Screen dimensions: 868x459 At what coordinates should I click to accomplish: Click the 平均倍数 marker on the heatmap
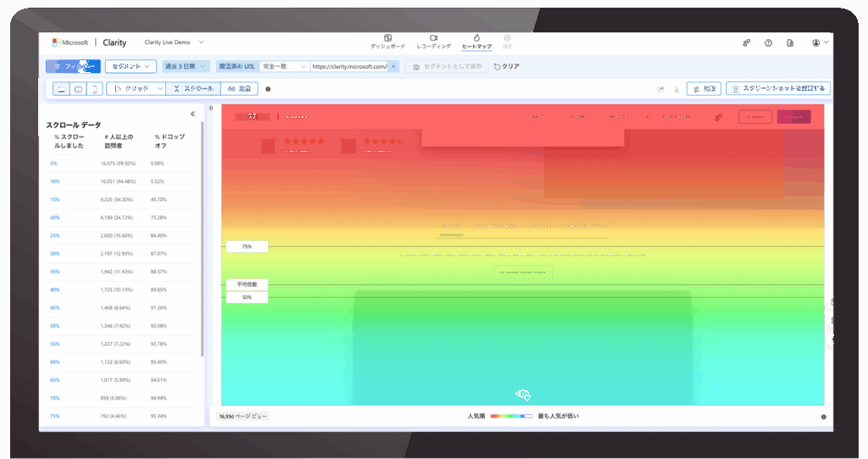tap(247, 284)
